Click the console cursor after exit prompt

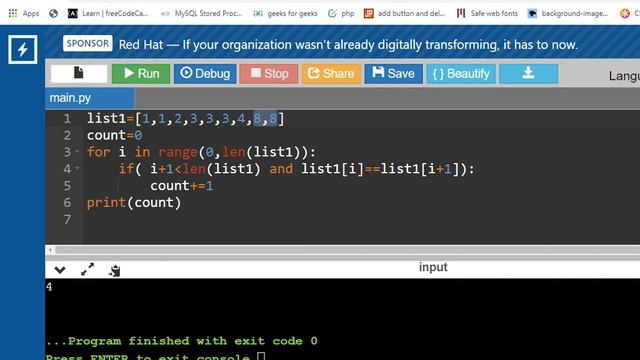261,356
